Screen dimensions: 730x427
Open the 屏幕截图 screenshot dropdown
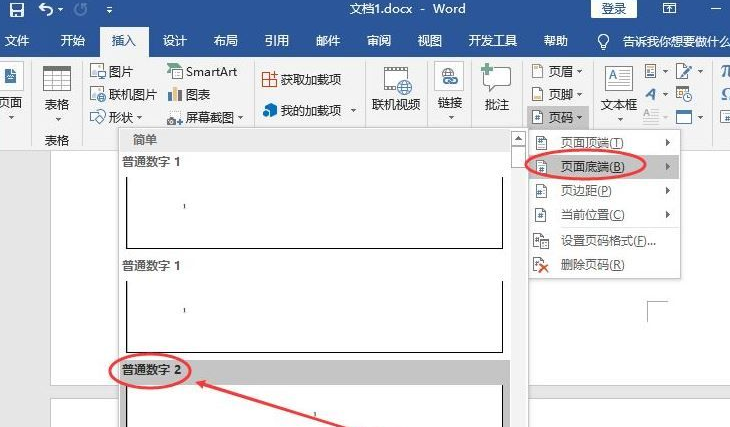[x=205, y=118]
